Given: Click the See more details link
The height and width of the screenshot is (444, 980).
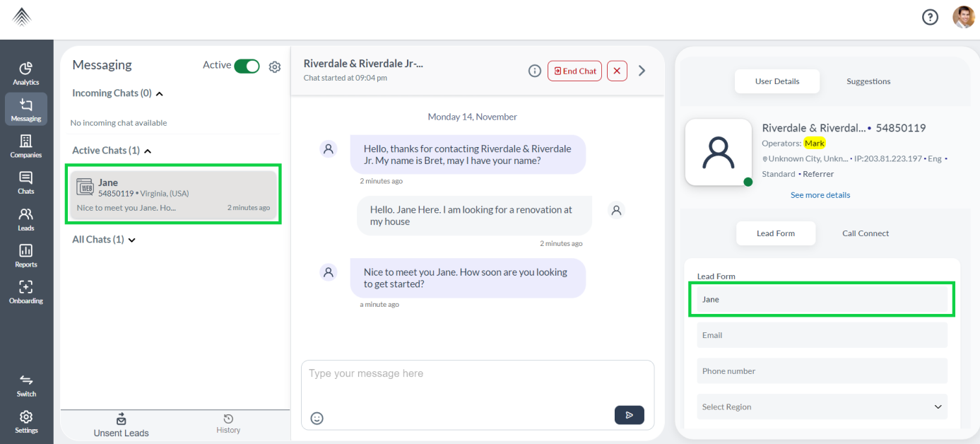Looking at the screenshot, I should pyautogui.click(x=820, y=195).
